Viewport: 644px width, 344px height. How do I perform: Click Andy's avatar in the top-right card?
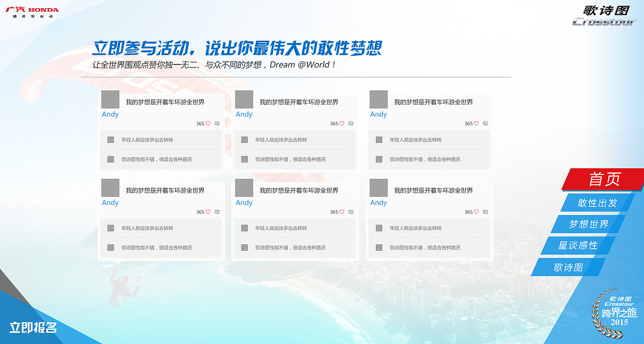click(x=378, y=99)
